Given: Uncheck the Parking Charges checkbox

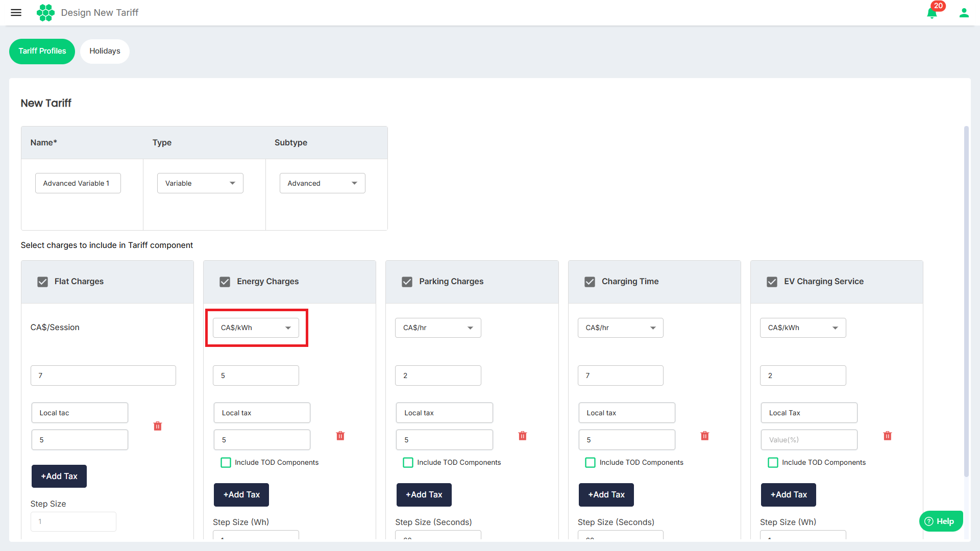Looking at the screenshot, I should [407, 282].
